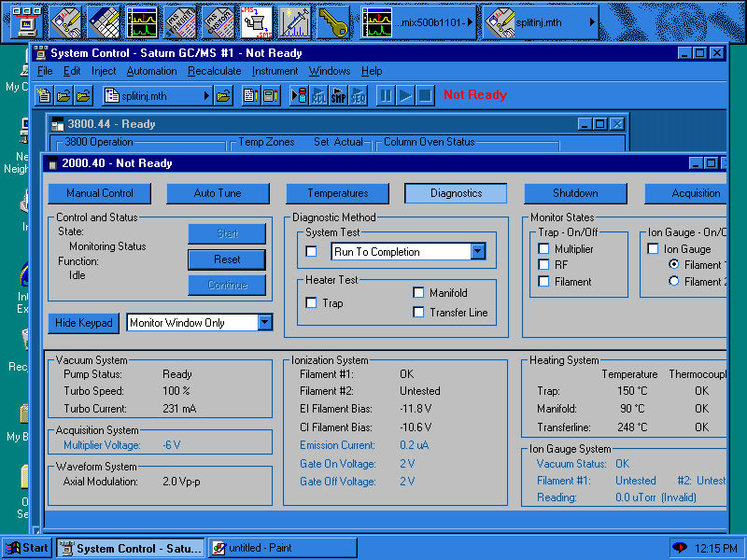
Task: Turn on the Ion Gauge checkbox
Action: 653,248
